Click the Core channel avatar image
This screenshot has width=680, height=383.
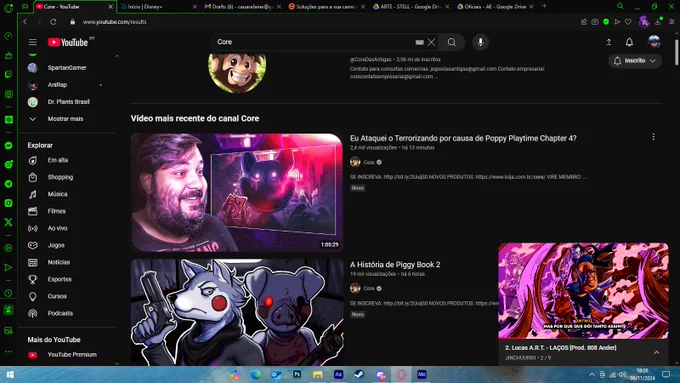pyautogui.click(x=237, y=72)
